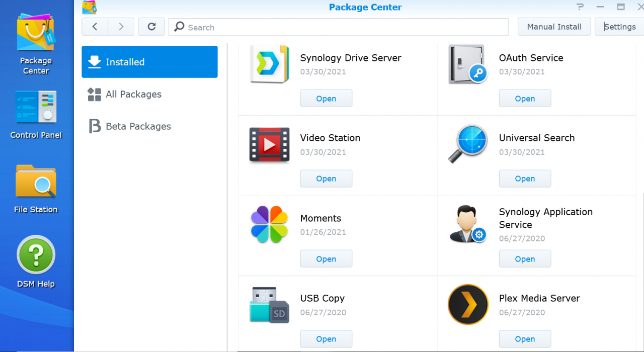Screen dimensions: 644x352
Task: Open Control Panel desktop shortcut
Action: pos(36,115)
